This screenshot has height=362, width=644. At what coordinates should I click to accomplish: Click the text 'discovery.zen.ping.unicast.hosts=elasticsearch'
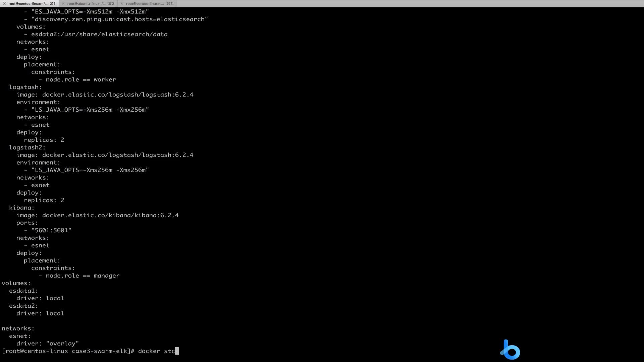coord(119,19)
